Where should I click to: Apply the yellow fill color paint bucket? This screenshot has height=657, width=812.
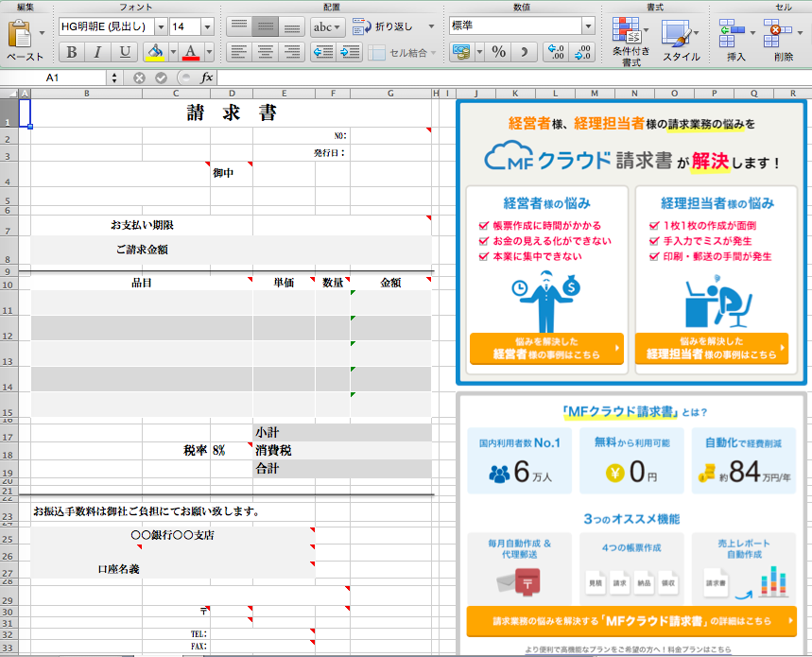click(x=155, y=52)
